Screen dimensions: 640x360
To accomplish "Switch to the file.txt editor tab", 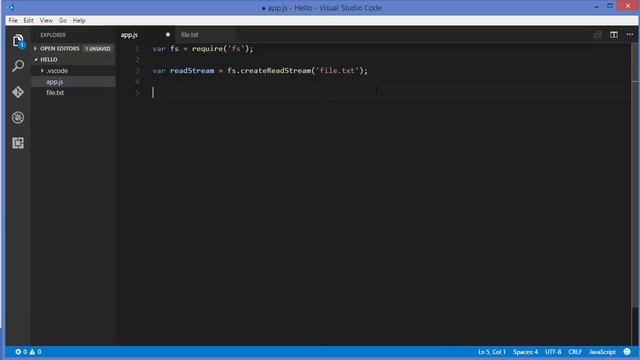I will [x=205, y=35].
